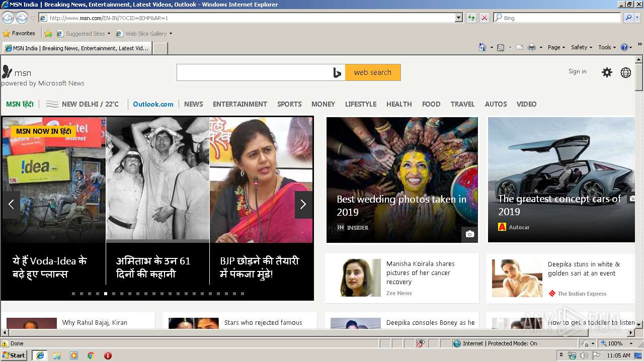Click horizontal scrollbar right arrow
The width and height of the screenshot is (644, 362).
pos(631,333)
